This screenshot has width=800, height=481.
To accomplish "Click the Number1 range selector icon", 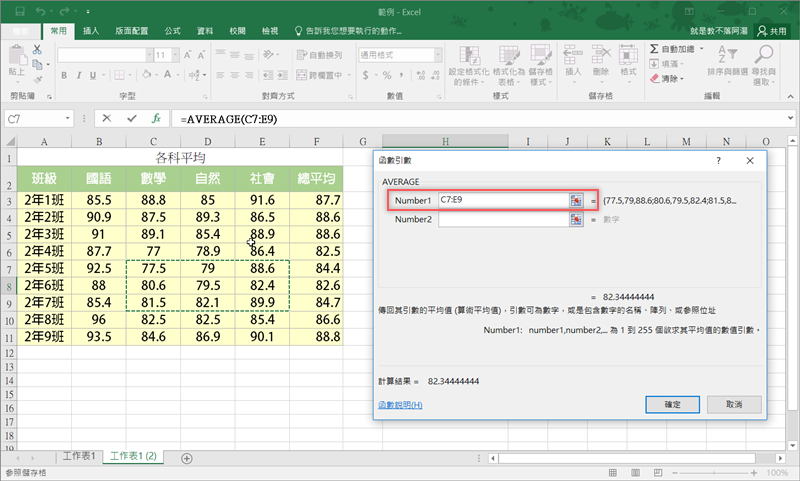I will click(x=576, y=200).
